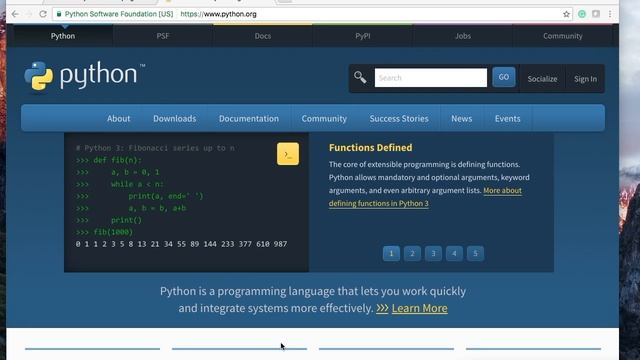
Task: Click into the Search text field
Action: click(431, 78)
